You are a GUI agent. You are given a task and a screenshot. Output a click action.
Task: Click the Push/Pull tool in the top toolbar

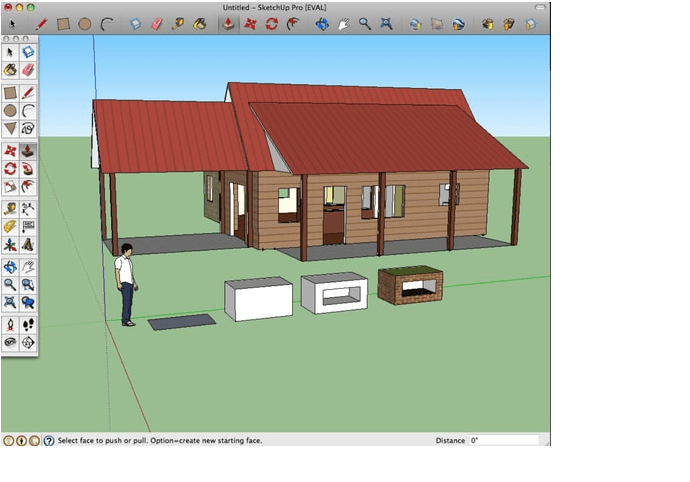click(x=228, y=24)
